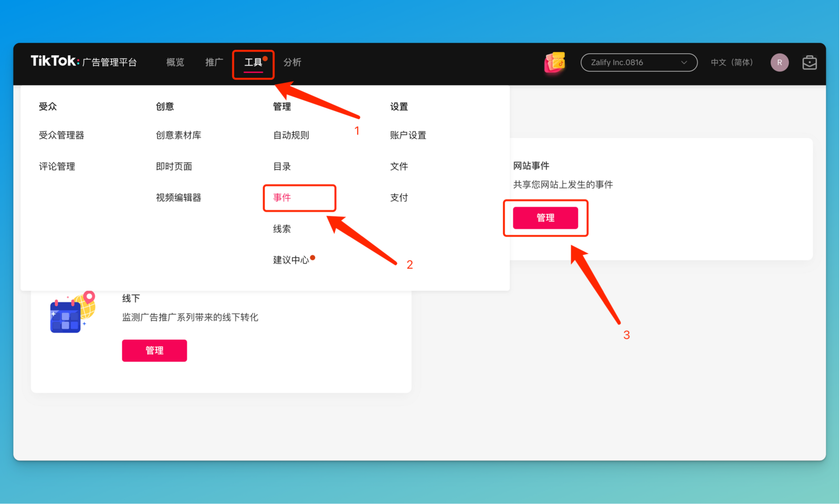Select 事件 under the 管理 column
This screenshot has height=504, width=840.
pos(282,198)
